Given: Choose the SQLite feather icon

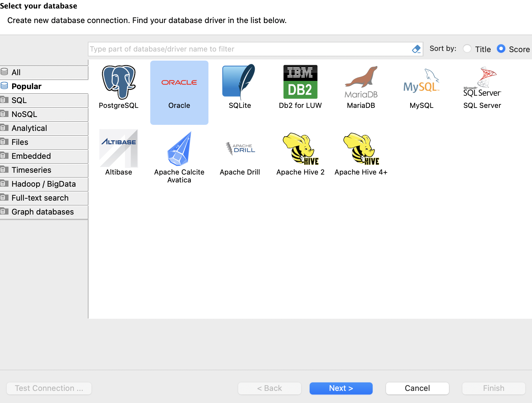Looking at the screenshot, I should [239, 82].
